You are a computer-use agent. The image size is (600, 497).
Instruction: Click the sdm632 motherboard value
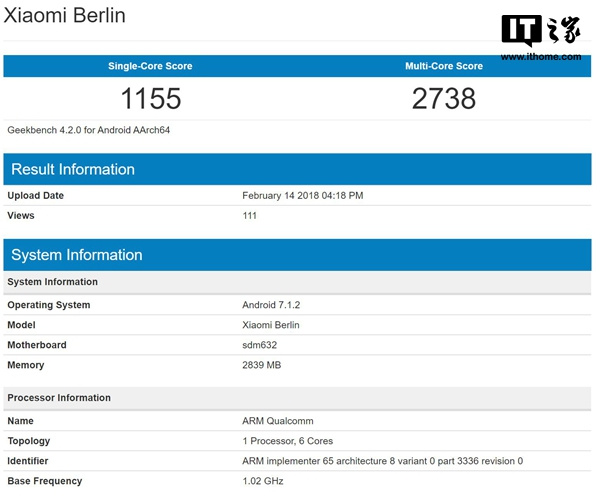(259, 345)
